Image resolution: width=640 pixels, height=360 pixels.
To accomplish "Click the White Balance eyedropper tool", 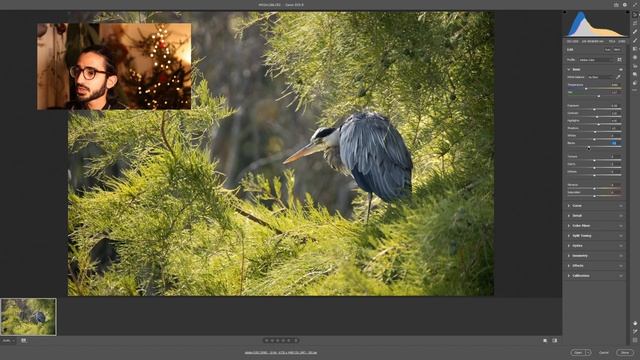I will point(619,77).
